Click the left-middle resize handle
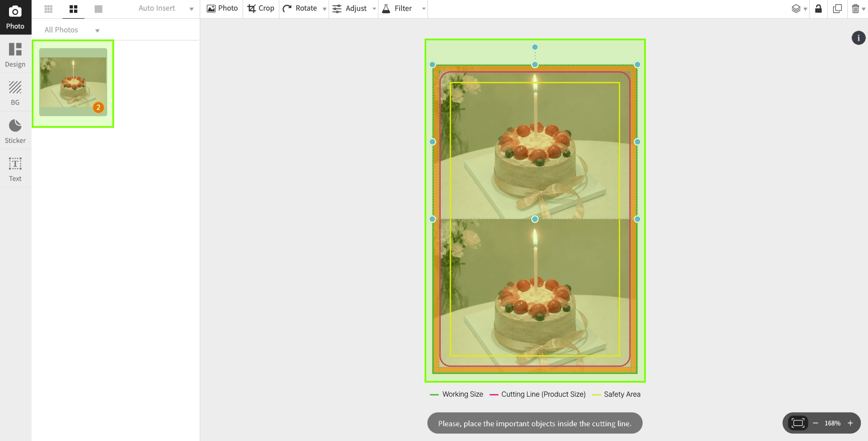This screenshot has width=868, height=441. (432, 142)
